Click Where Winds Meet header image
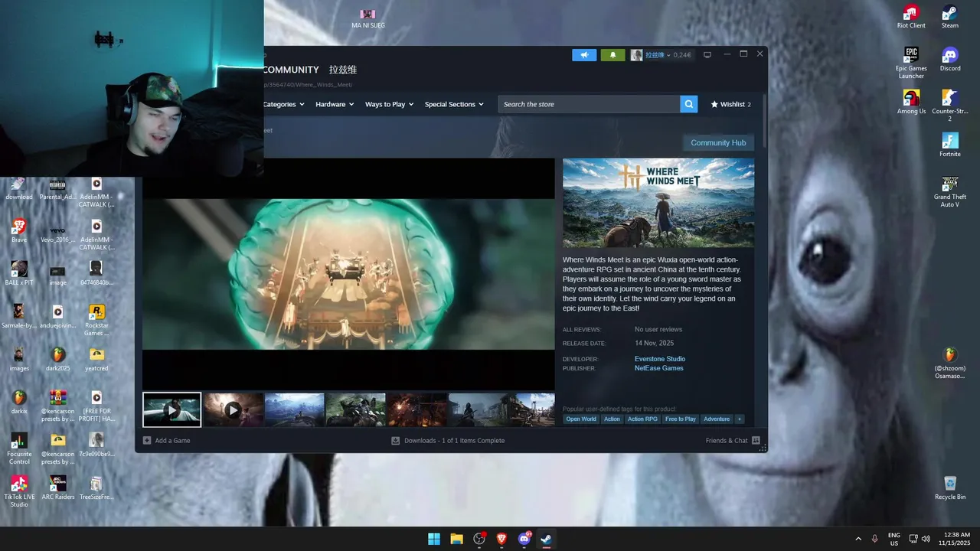 658,203
